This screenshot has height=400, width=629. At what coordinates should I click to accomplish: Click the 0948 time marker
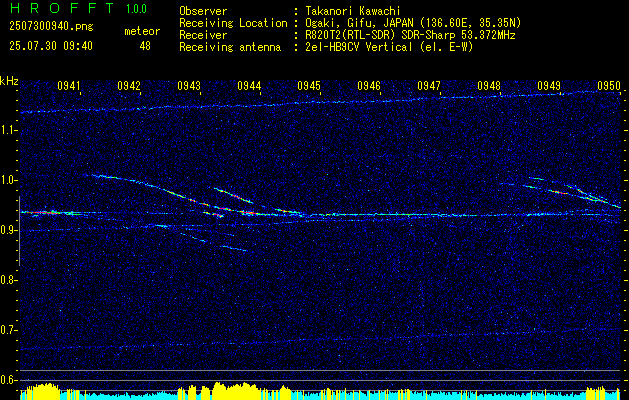coord(489,85)
